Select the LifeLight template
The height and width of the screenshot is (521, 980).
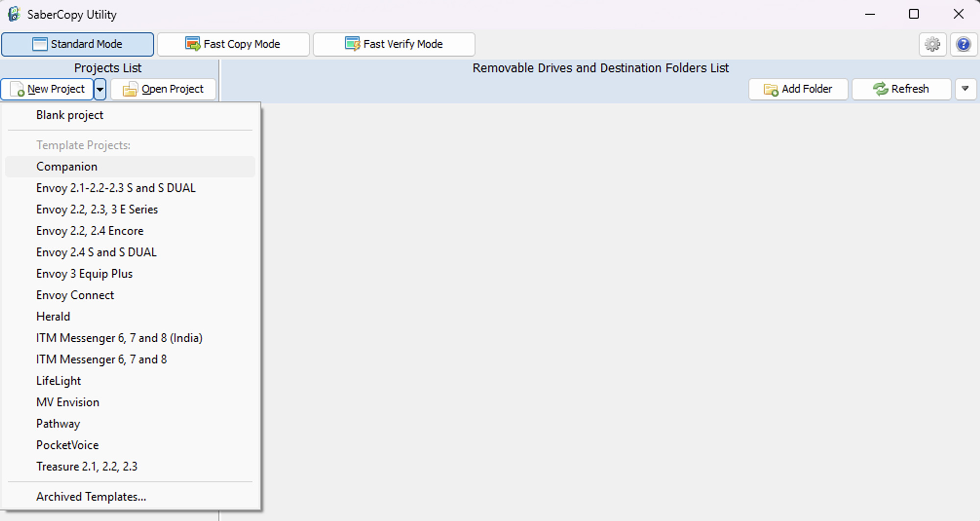click(x=130, y=381)
